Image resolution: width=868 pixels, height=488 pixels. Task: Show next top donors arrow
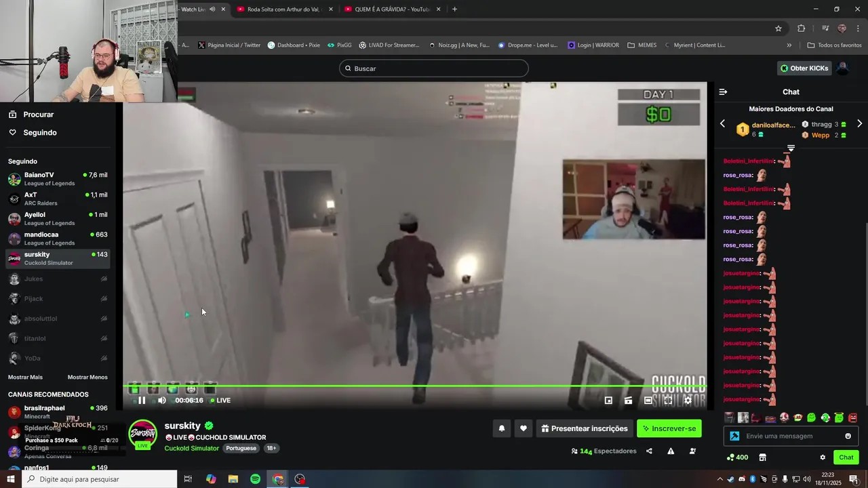pos(859,123)
